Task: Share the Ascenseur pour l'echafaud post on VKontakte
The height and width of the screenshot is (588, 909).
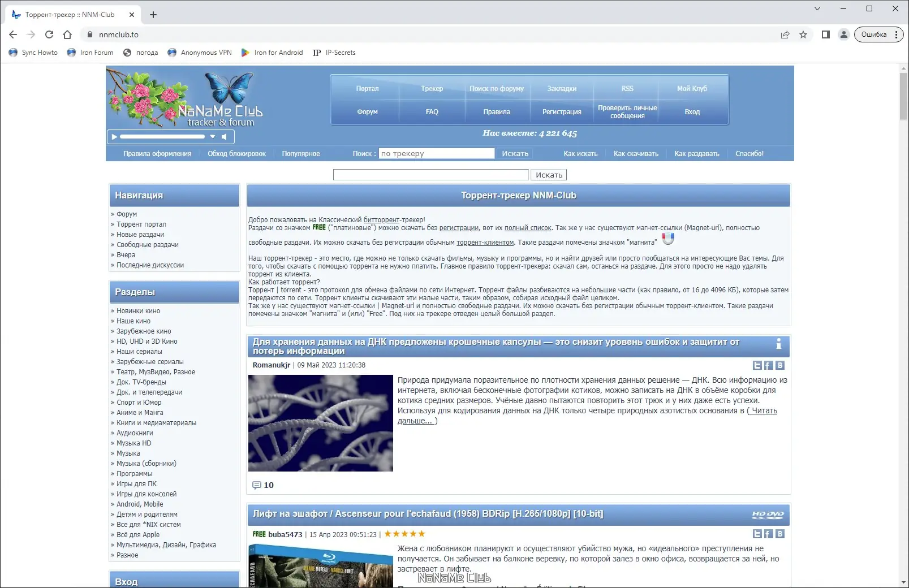Action: pyautogui.click(x=780, y=534)
